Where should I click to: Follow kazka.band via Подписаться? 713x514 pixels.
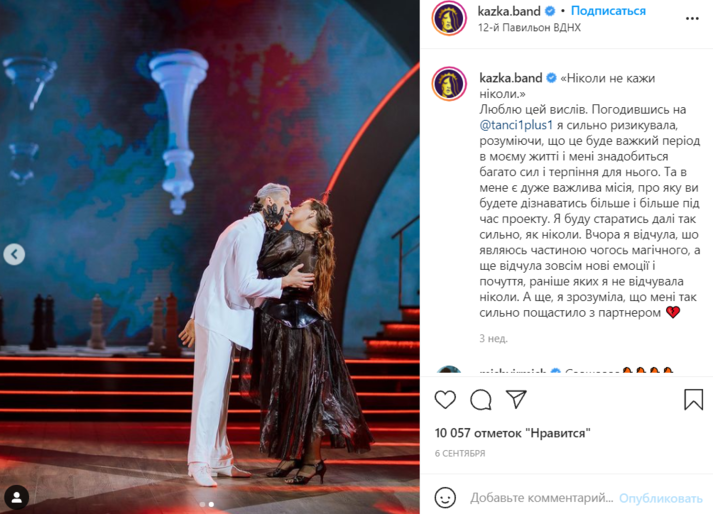(608, 11)
